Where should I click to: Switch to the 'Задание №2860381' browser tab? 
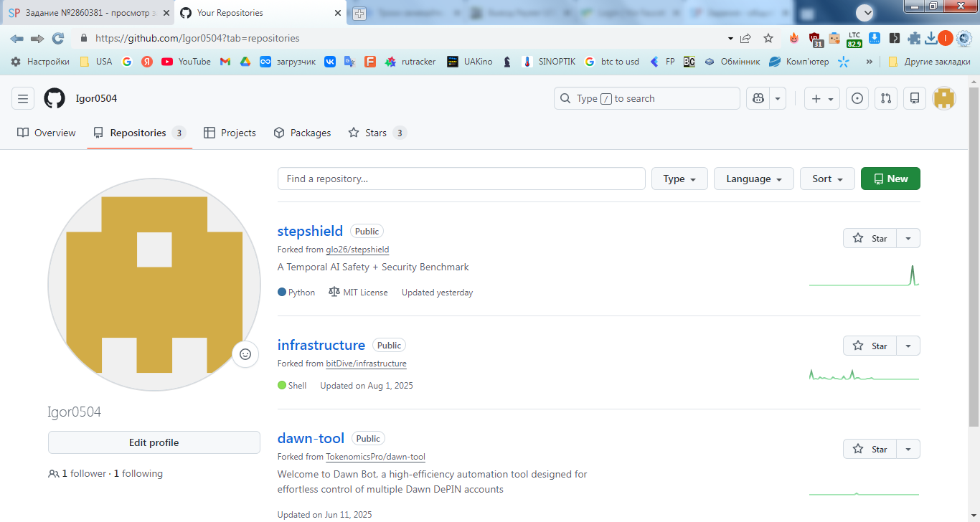coord(88,13)
